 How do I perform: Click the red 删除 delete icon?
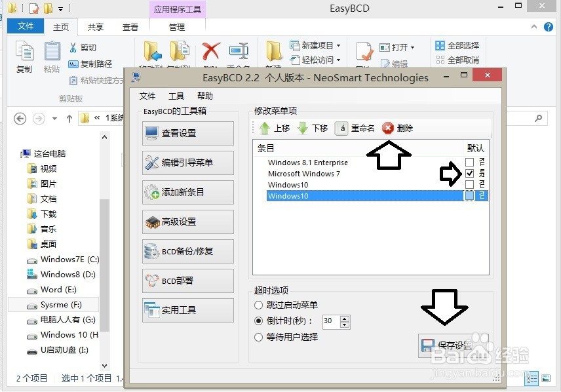[x=387, y=128]
